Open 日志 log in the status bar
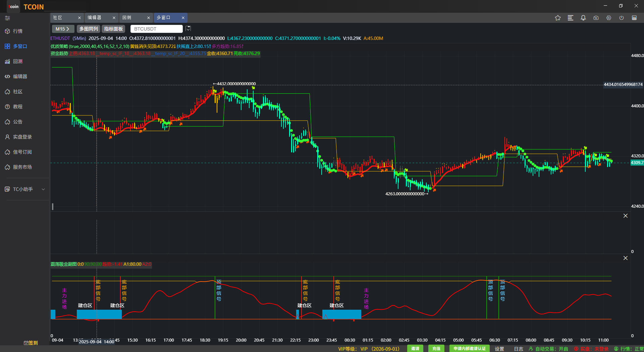The height and width of the screenshot is (352, 644). [x=519, y=349]
